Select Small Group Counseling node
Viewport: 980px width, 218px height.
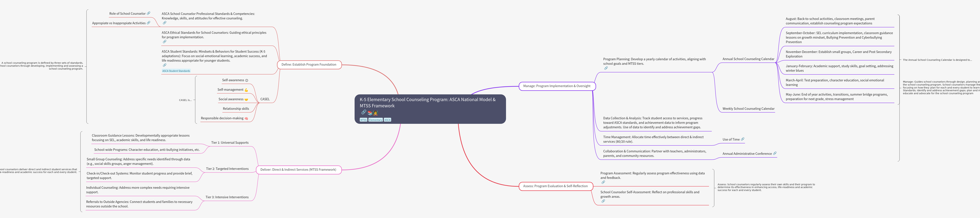click(x=138, y=162)
